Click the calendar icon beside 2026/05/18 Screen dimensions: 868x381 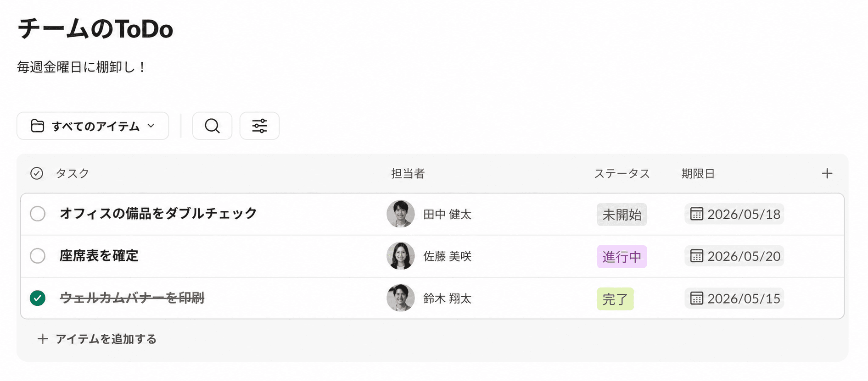coord(696,214)
